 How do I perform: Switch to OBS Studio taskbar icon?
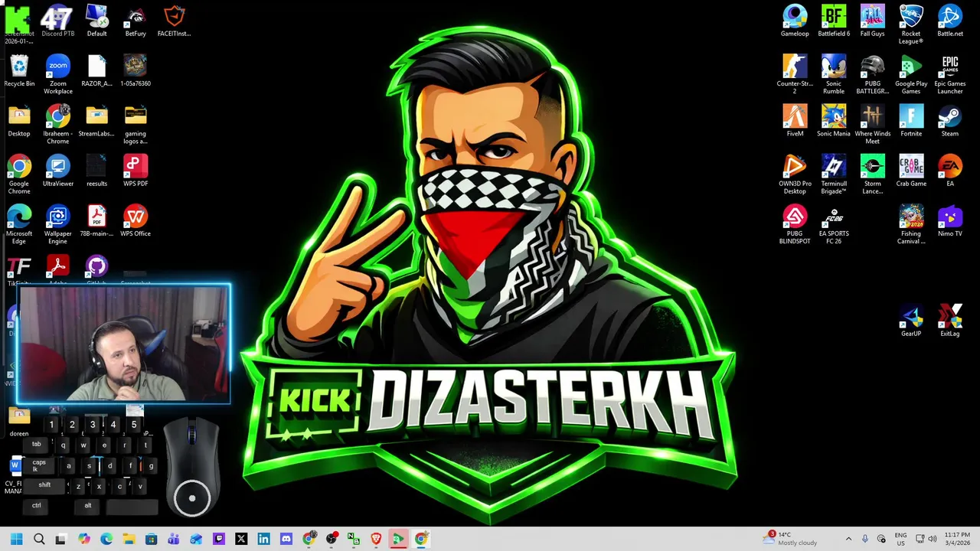click(332, 539)
